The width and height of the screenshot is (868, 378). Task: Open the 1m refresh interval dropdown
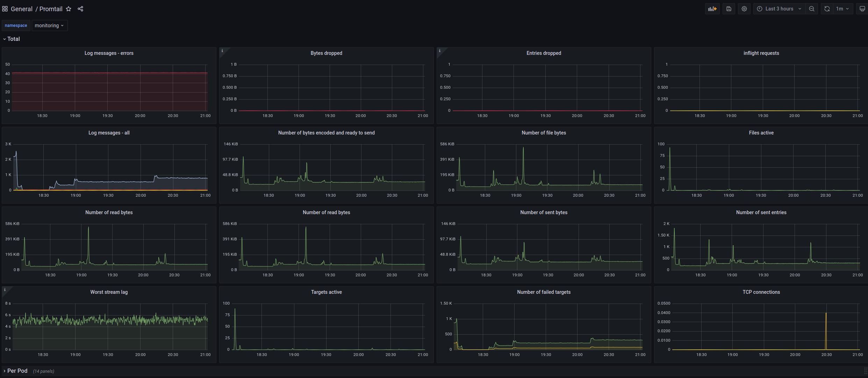point(842,9)
